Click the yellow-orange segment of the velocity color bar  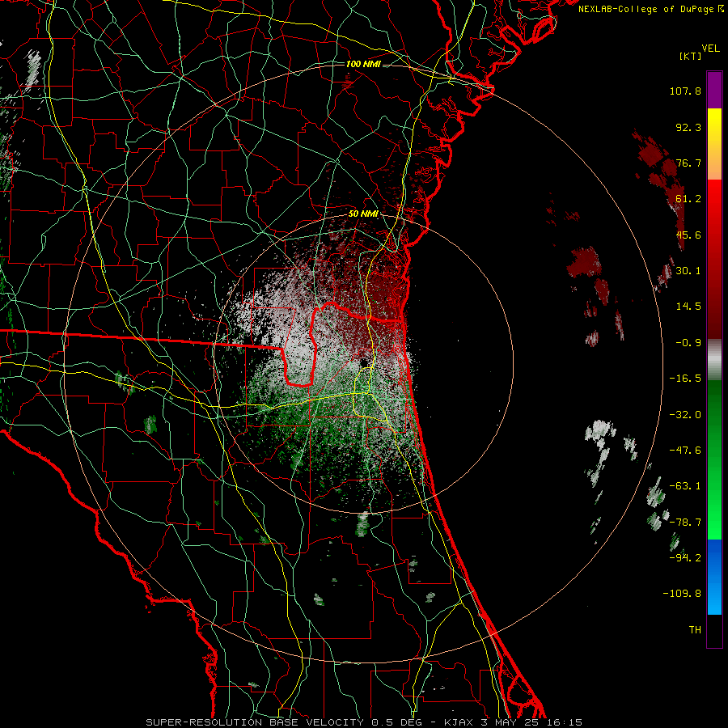[714, 144]
